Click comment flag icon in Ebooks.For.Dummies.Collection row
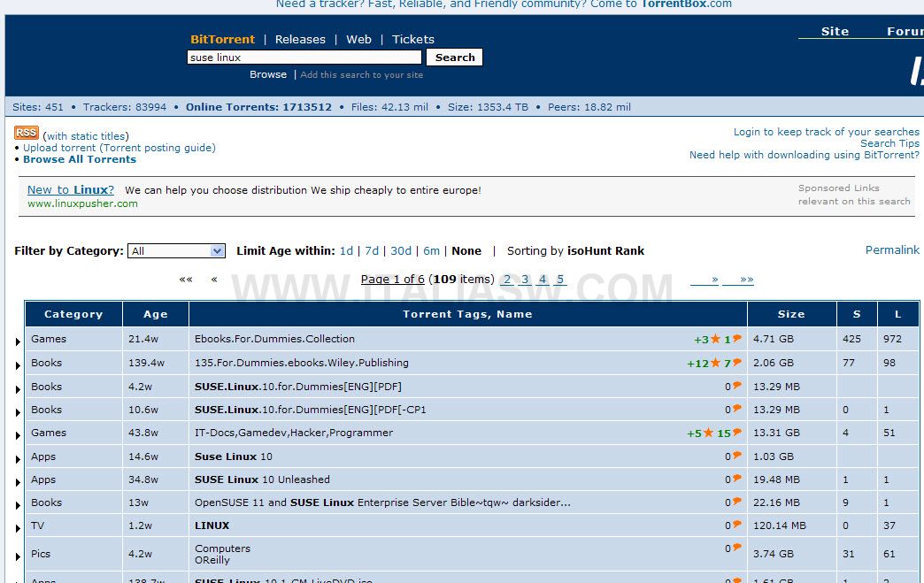924x583 pixels. click(x=736, y=338)
